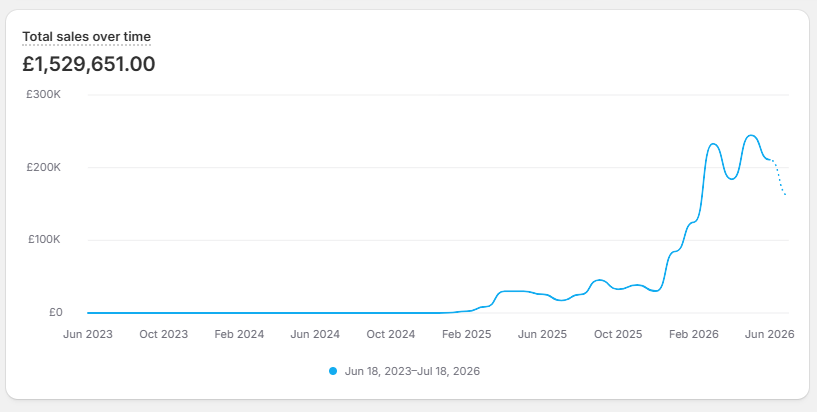
Task: Click the £300K y-axis label
Action: 43,95
